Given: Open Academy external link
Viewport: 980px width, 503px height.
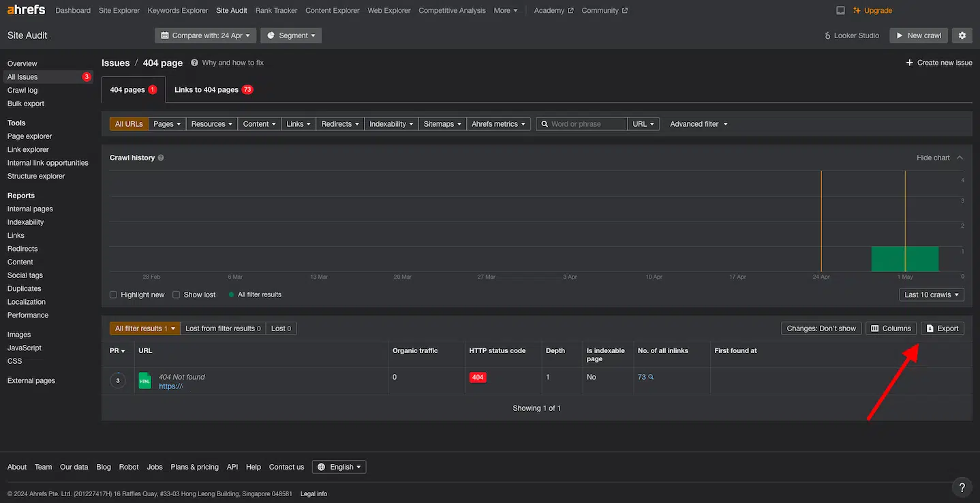Looking at the screenshot, I should click(x=553, y=10).
